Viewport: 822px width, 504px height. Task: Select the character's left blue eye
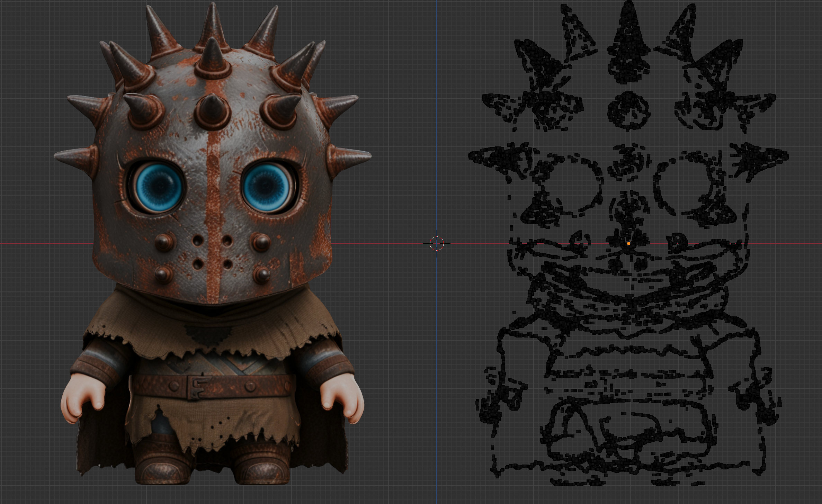[x=160, y=187]
